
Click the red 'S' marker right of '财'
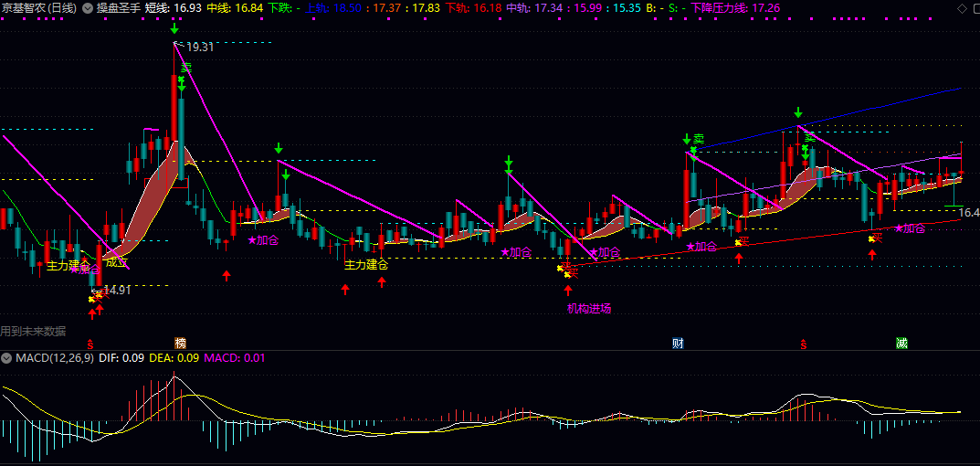click(x=803, y=344)
